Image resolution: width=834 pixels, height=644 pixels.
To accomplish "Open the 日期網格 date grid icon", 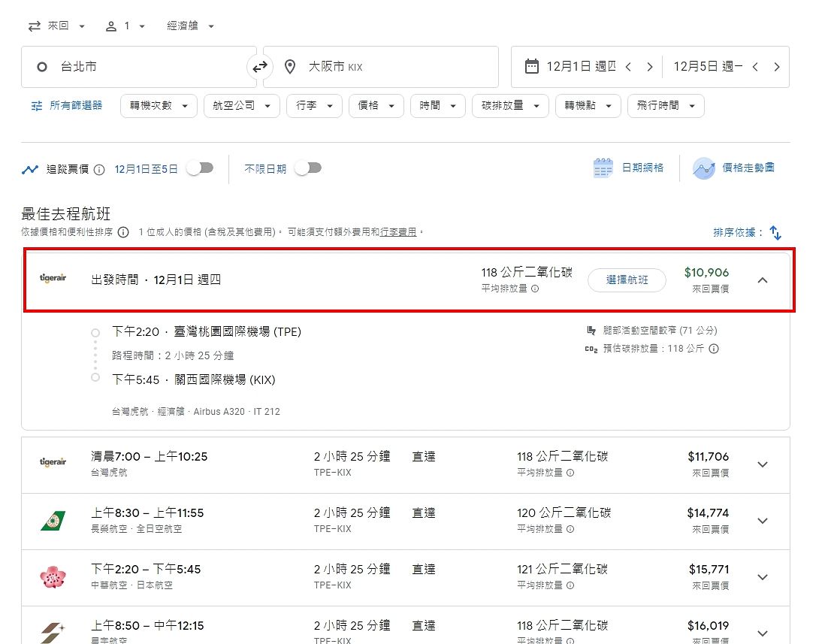I will (x=603, y=168).
